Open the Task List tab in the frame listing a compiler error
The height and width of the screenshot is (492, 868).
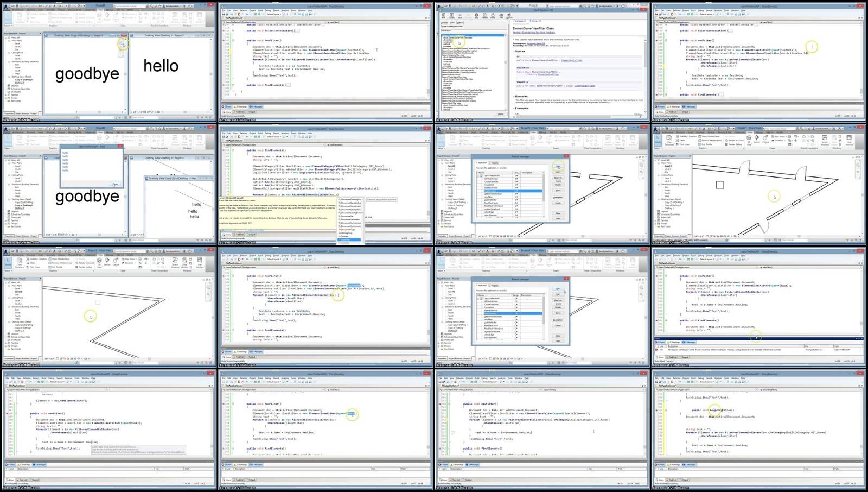672,357
